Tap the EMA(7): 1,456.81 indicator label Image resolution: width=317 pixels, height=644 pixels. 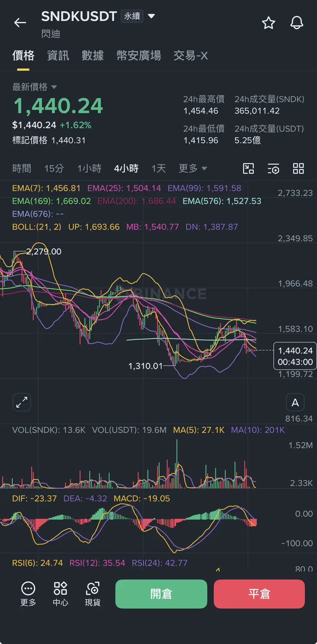point(46,188)
